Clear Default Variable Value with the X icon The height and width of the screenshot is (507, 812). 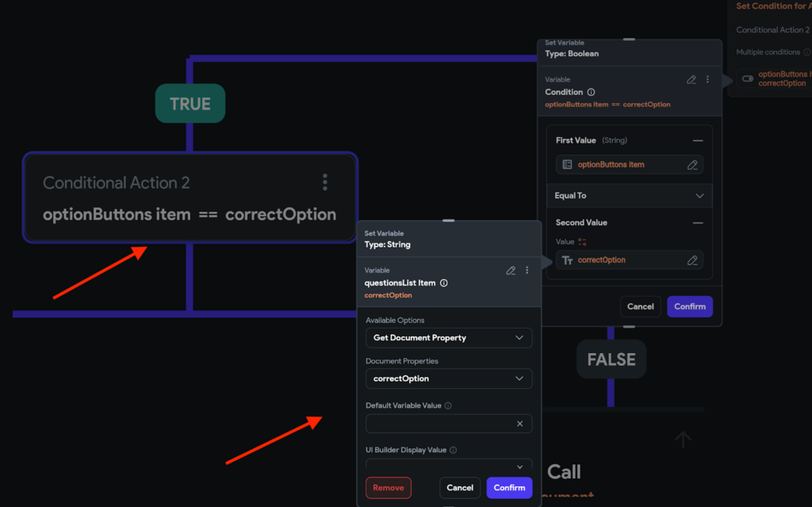point(522,423)
